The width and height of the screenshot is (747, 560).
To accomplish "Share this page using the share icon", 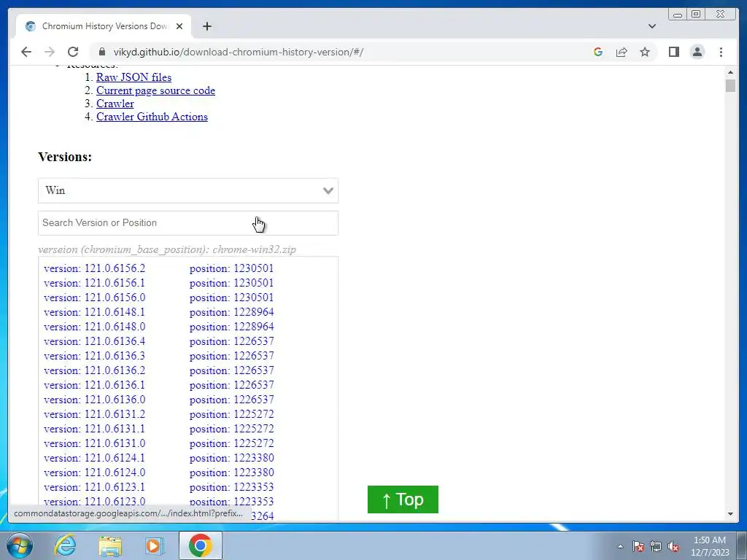I will (622, 52).
